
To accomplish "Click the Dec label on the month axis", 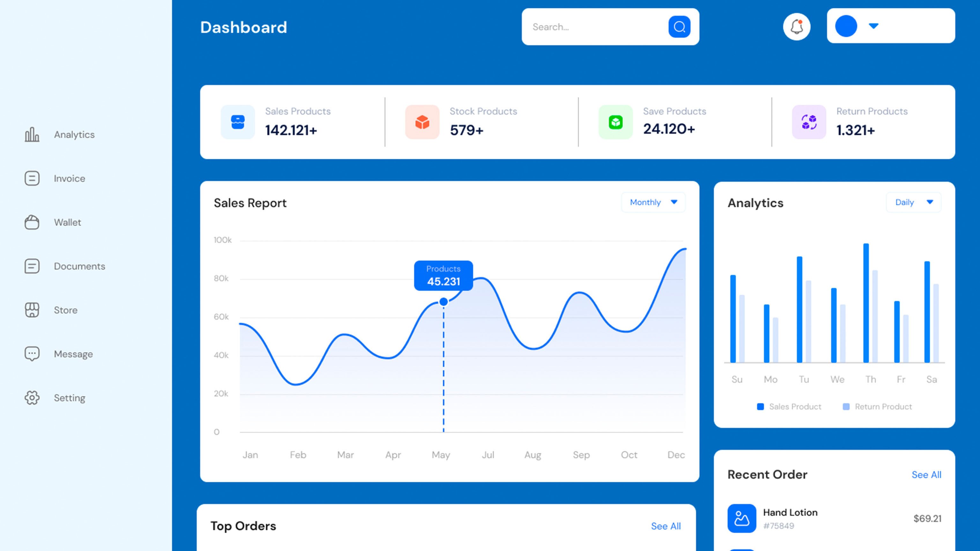I will [676, 455].
